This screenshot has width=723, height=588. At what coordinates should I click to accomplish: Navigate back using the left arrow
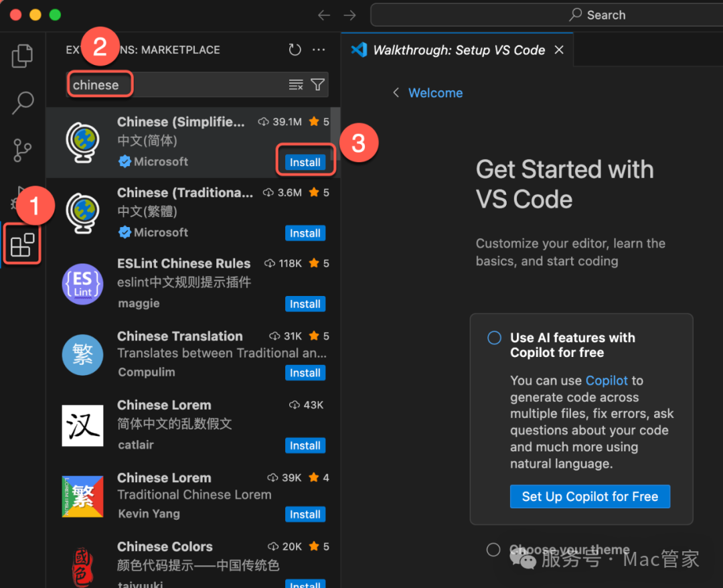pos(324,15)
